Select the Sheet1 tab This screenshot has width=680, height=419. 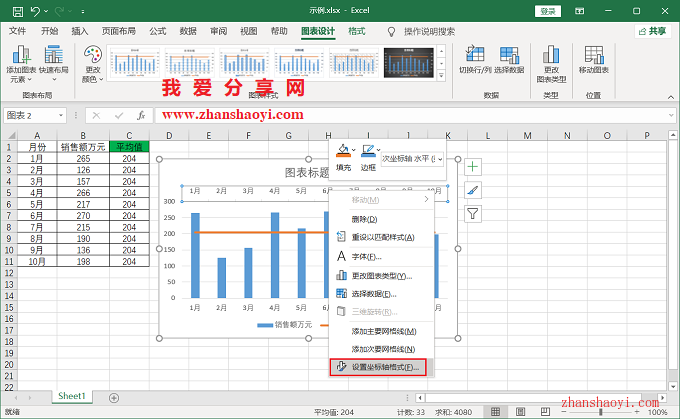point(72,396)
